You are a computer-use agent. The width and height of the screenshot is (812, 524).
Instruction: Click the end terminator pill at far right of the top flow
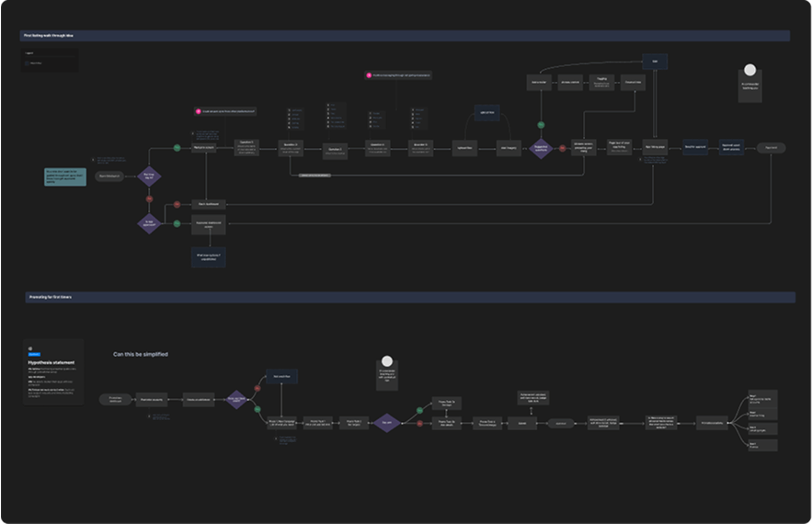[771, 148]
